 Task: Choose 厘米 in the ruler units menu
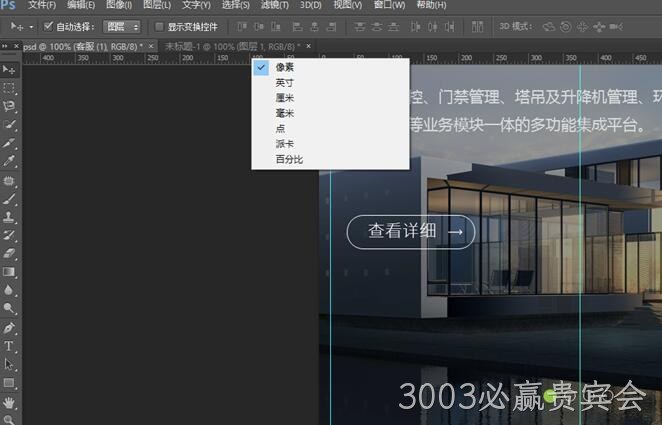[x=330, y=98]
